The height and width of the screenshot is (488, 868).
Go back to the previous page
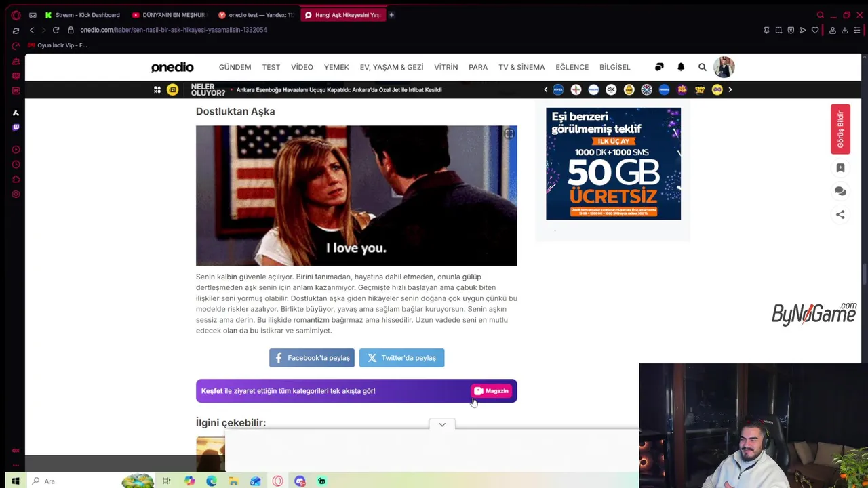point(32,30)
